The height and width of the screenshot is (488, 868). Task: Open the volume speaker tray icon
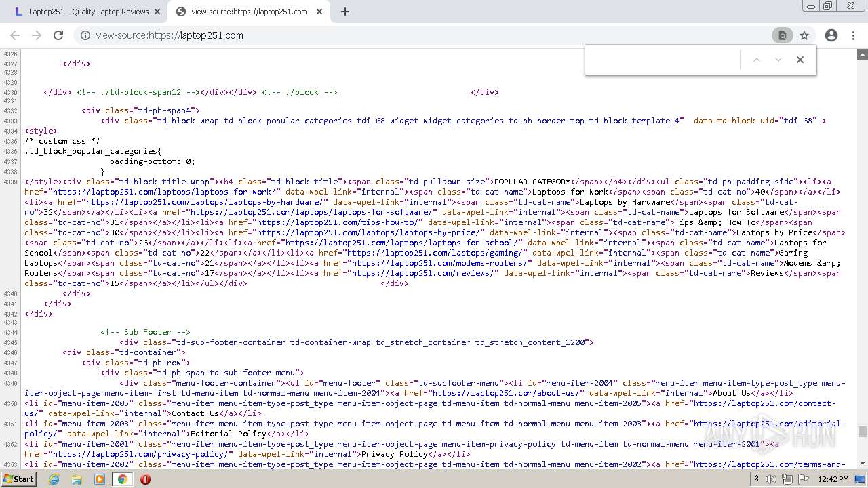pyautogui.click(x=771, y=479)
